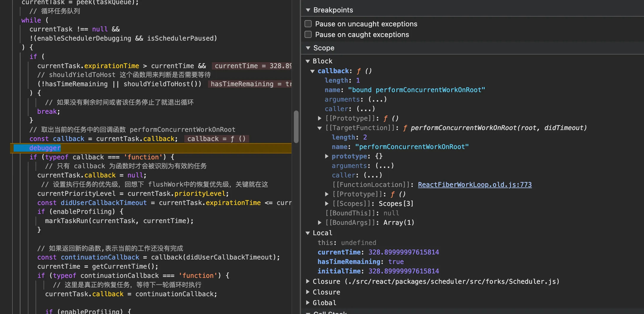Expand the prototype property arrow
The image size is (644, 314).
(327, 156)
